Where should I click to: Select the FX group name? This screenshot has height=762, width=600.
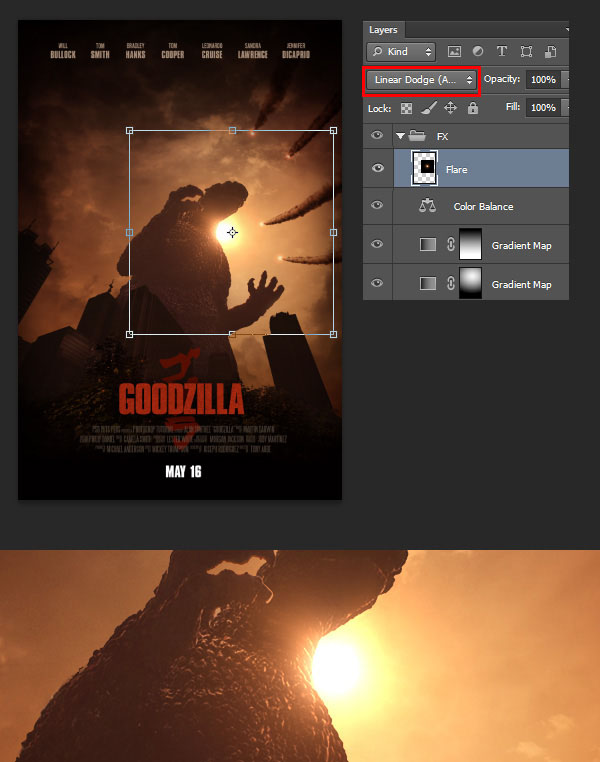pyautogui.click(x=442, y=137)
